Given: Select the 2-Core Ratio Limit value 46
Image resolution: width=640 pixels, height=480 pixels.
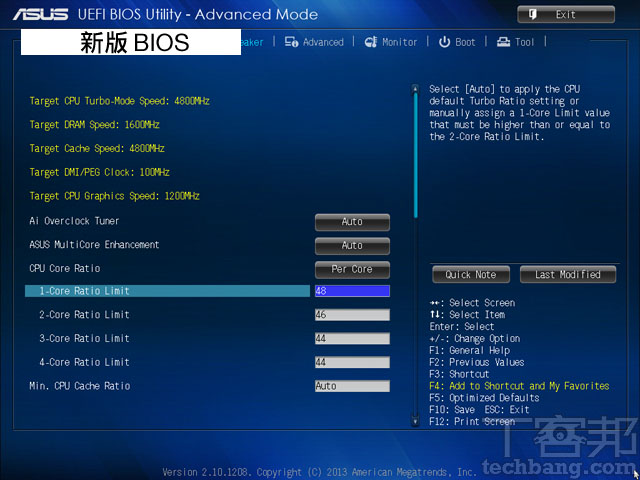Looking at the screenshot, I should (352, 315).
